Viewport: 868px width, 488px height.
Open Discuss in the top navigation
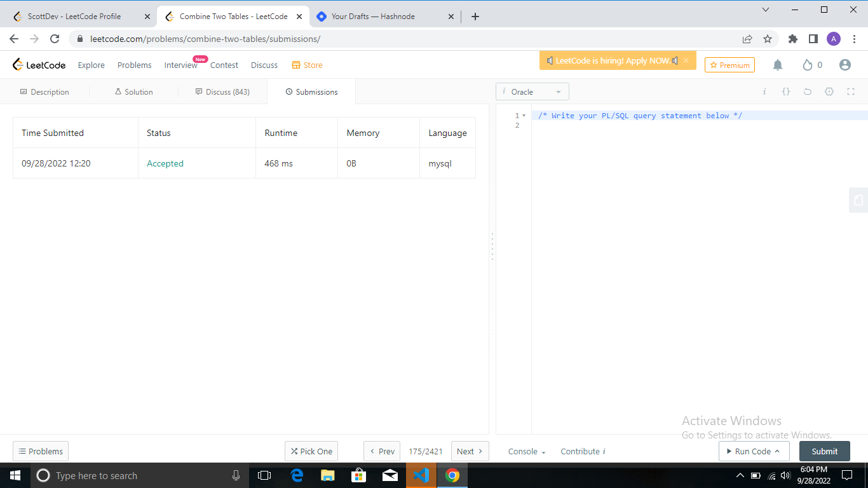[264, 65]
